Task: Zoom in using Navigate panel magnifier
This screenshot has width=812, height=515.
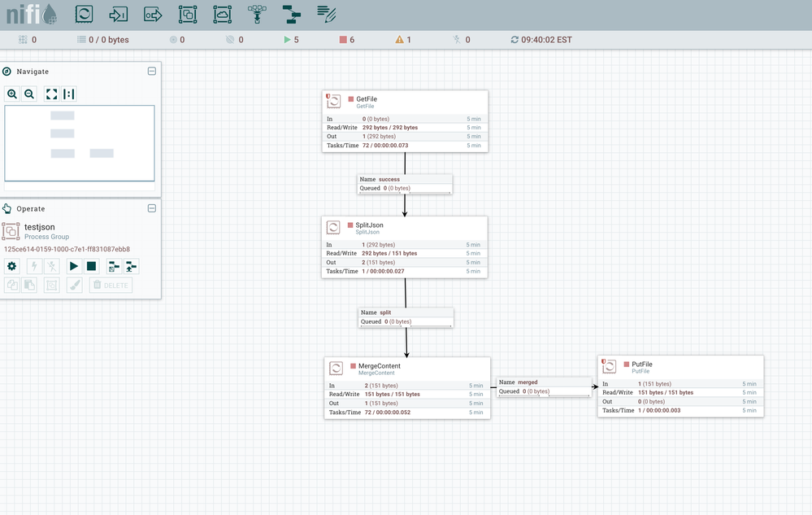Action: (x=12, y=94)
